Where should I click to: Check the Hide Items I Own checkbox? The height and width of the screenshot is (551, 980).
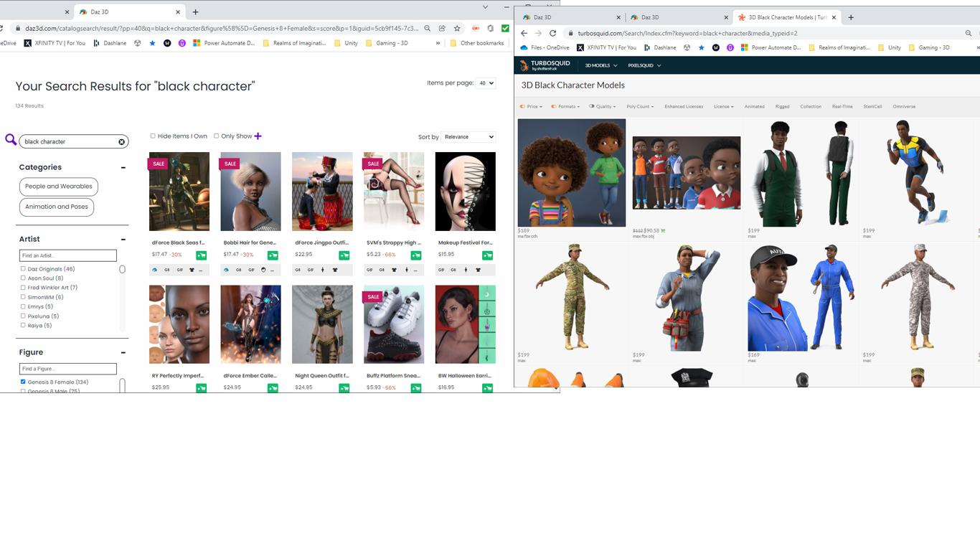tap(153, 136)
